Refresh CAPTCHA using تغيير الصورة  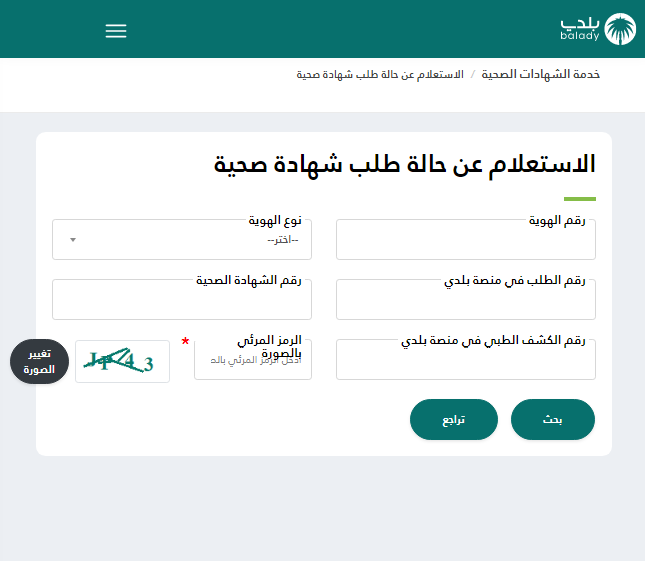40,362
